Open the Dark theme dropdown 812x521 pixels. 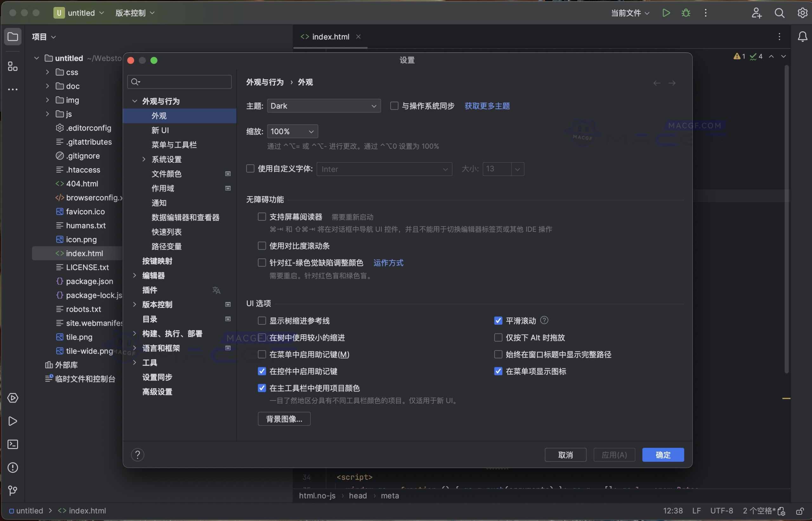323,106
